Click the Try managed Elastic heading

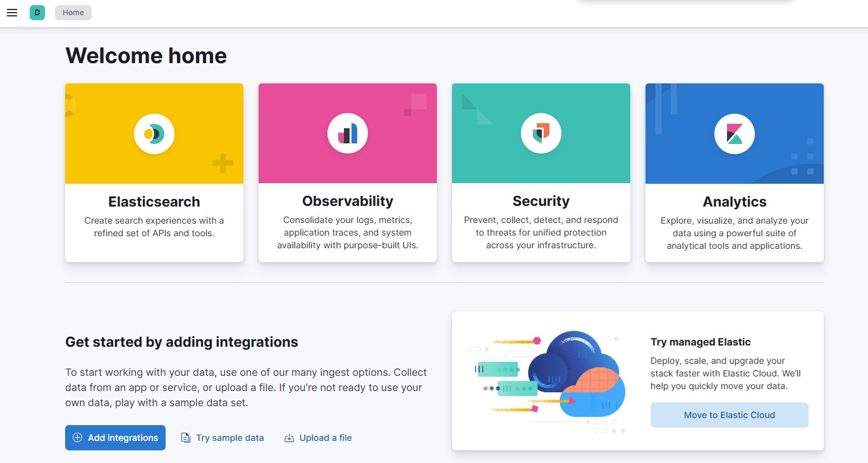point(700,342)
